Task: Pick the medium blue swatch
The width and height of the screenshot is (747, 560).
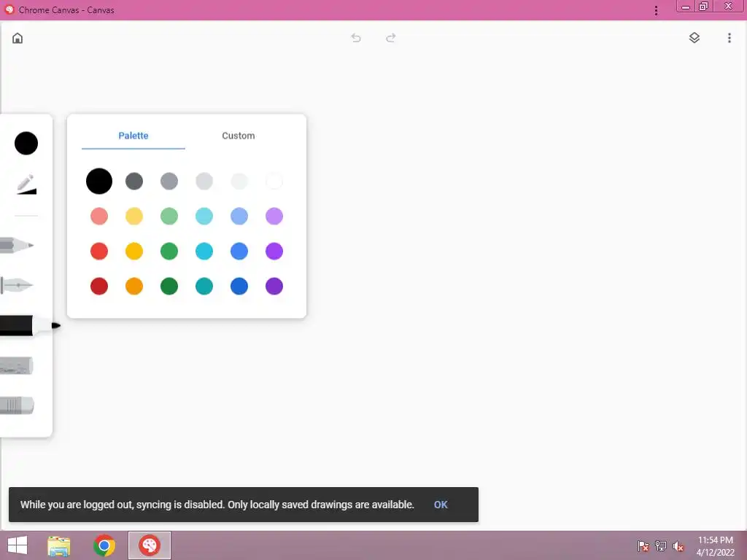Action: (x=239, y=251)
